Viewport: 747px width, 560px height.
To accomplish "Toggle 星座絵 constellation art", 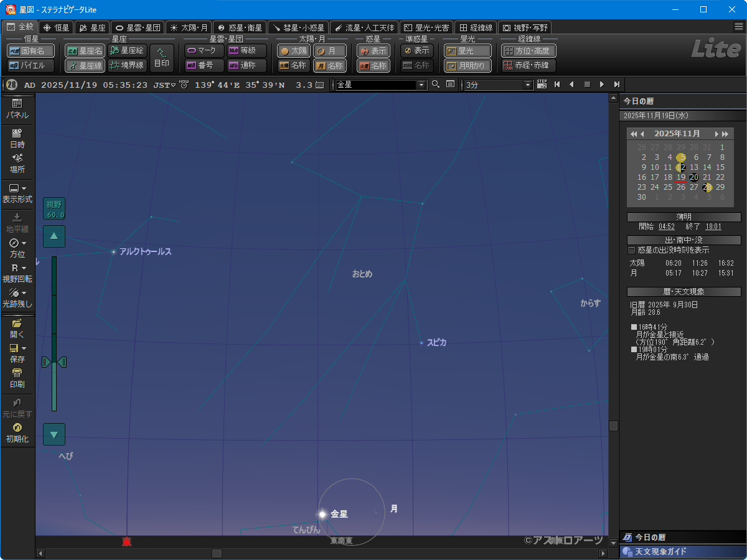I will (x=127, y=51).
